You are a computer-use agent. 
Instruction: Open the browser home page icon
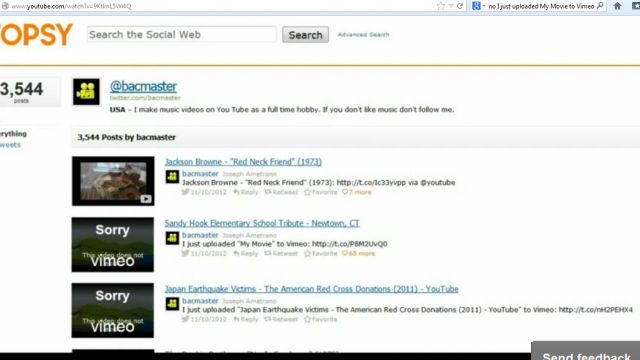pyautogui.click(x=618, y=6)
